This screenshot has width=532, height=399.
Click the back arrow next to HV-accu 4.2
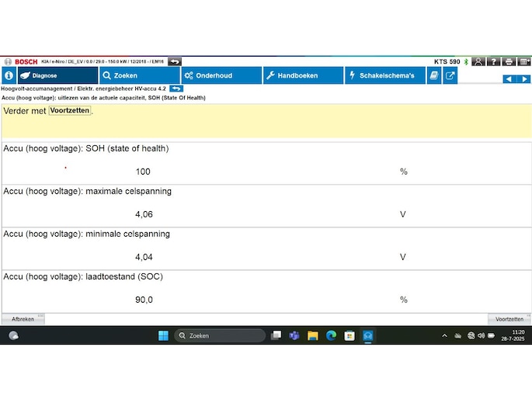point(176,88)
